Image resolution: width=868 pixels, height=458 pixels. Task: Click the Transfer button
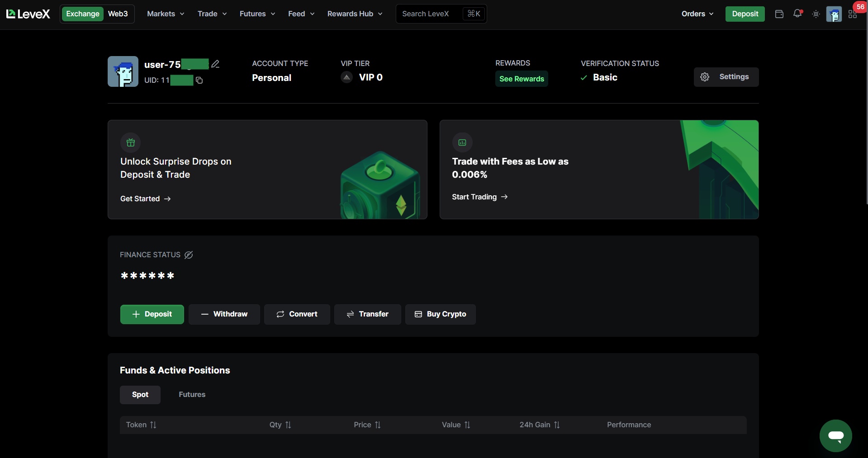click(x=368, y=314)
